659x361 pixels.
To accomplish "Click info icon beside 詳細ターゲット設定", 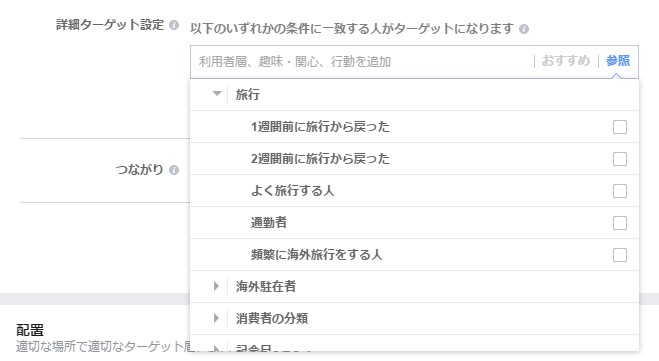I will click(x=174, y=25).
